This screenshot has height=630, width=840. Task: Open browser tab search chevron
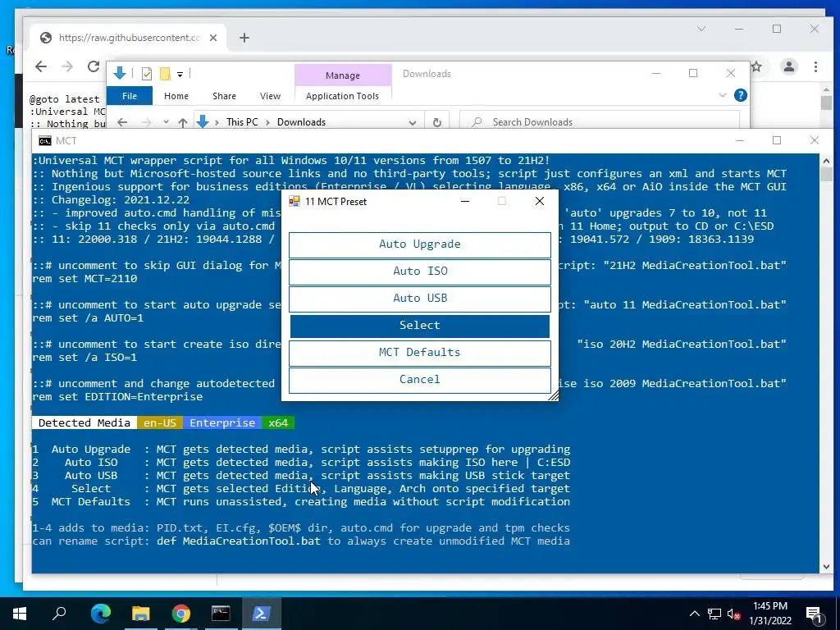pyautogui.click(x=701, y=29)
